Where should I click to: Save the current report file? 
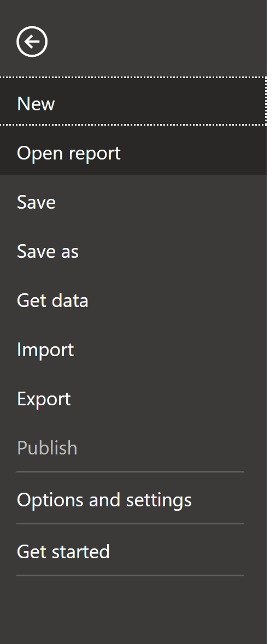click(133, 202)
